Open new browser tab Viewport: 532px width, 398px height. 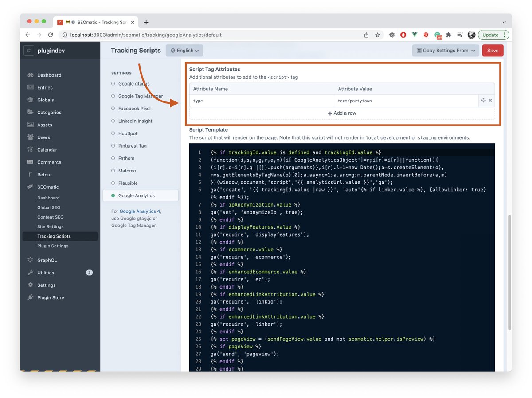(146, 22)
